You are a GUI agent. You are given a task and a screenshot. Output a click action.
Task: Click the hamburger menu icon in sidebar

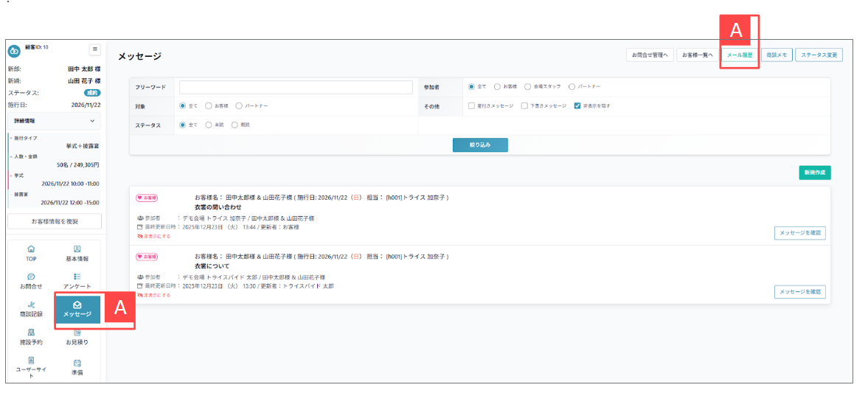94,49
